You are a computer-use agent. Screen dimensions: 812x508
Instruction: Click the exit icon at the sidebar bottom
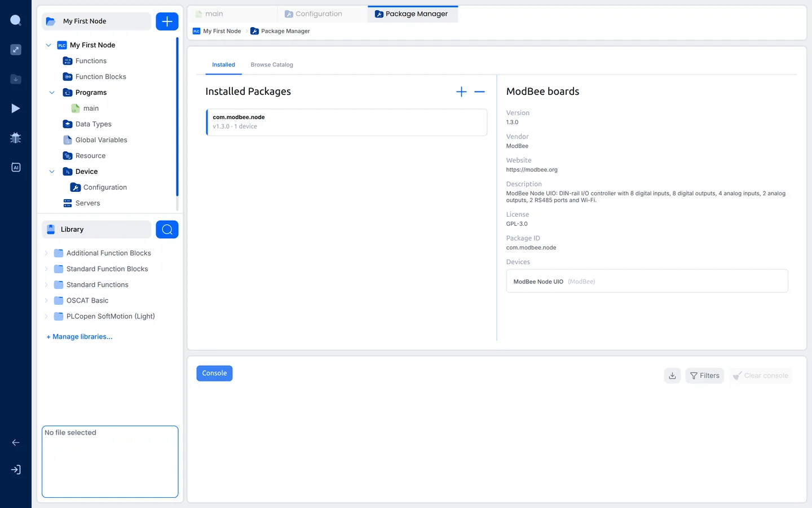coord(16,470)
